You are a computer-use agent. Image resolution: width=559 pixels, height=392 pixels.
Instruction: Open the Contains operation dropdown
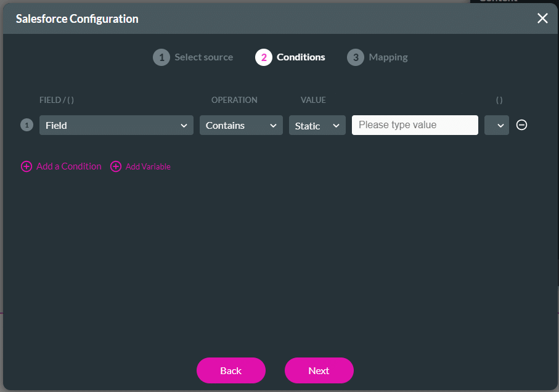(240, 125)
